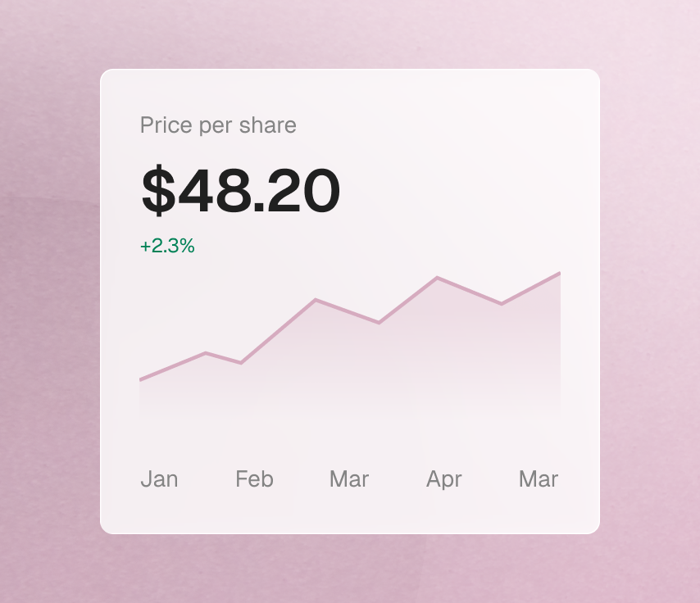Viewport: 700px width, 603px height.
Task: Click the first small peak of the line
Action: coord(206,353)
